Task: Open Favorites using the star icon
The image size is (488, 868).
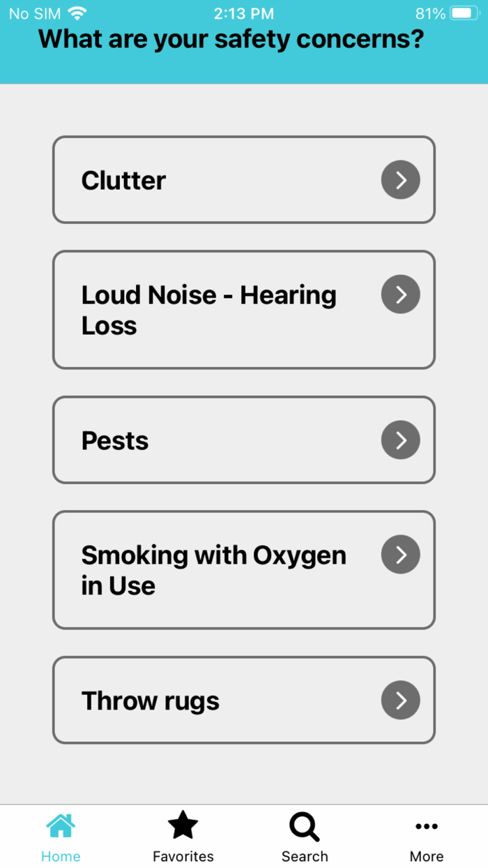Action: point(183,825)
